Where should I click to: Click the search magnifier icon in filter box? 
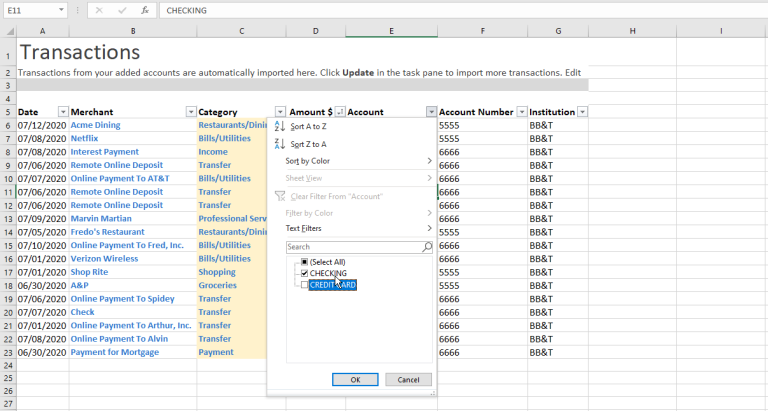coord(427,247)
